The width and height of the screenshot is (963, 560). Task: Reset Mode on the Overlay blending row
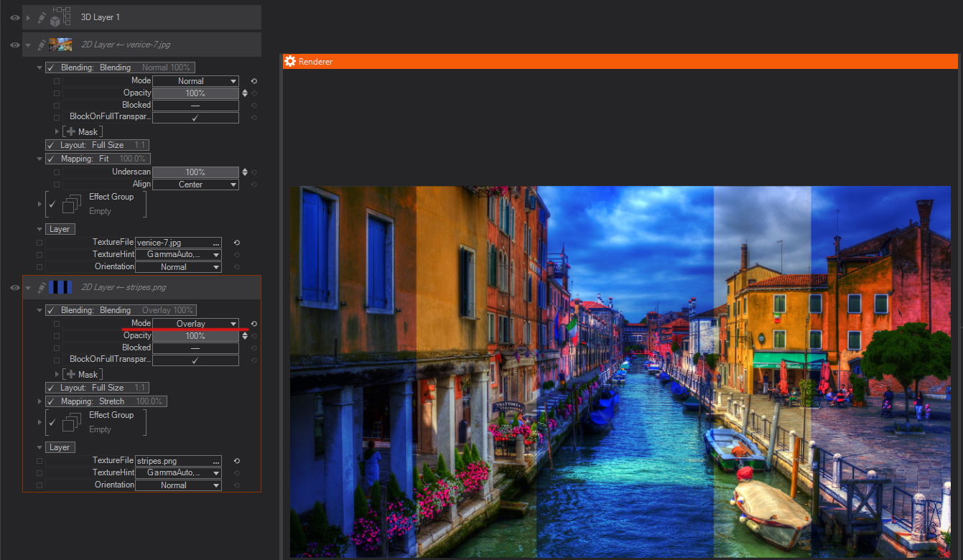pos(253,324)
